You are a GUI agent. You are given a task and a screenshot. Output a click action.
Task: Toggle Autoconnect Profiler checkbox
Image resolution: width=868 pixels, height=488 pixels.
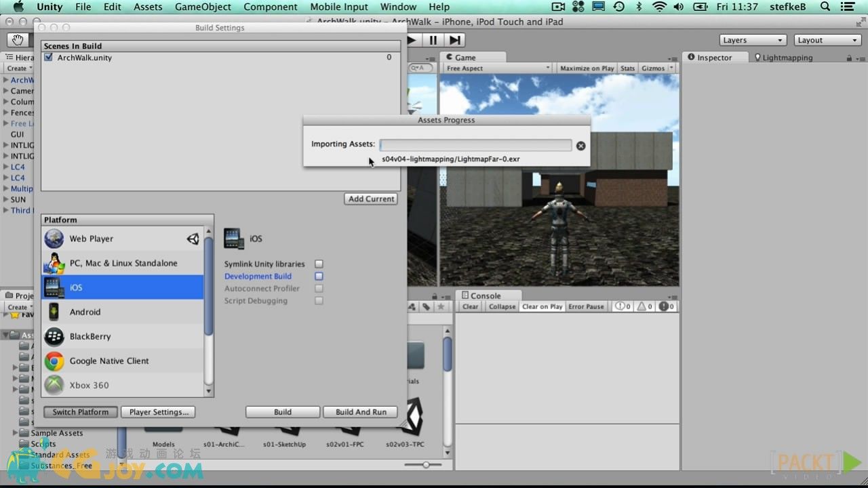pos(319,288)
